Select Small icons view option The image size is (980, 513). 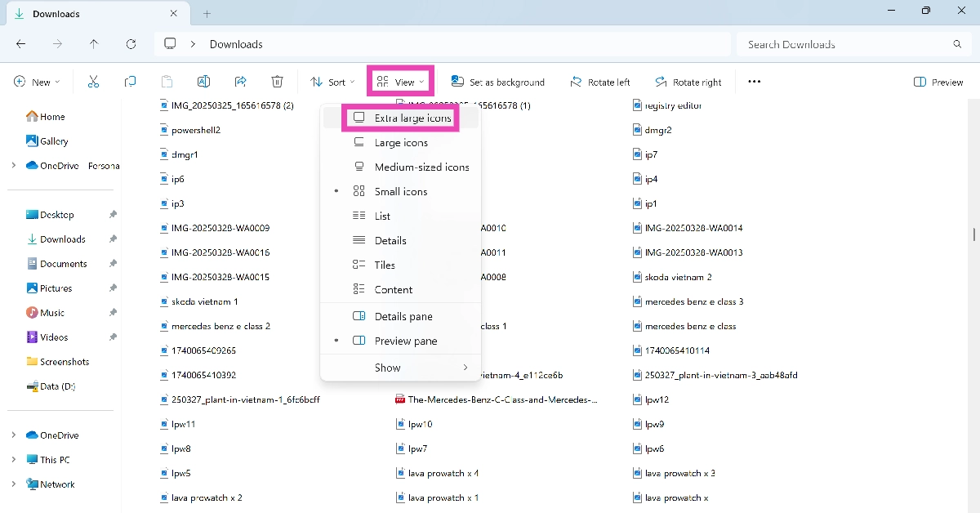click(x=400, y=192)
